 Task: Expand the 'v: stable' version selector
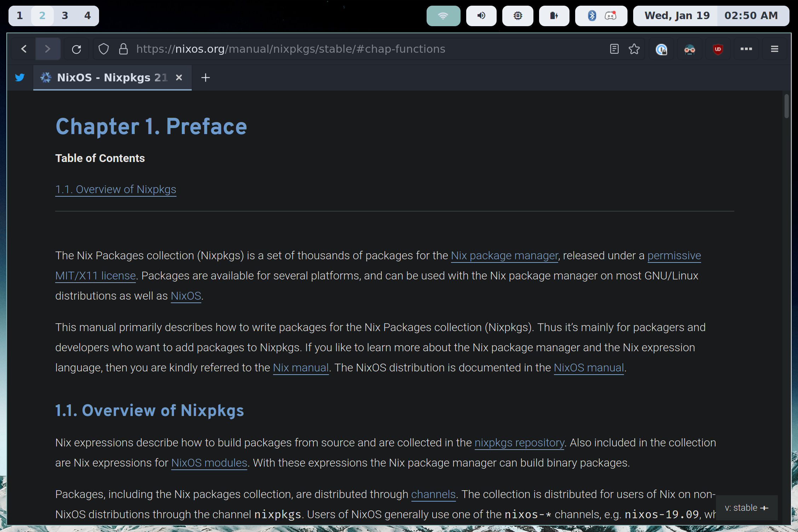(746, 508)
